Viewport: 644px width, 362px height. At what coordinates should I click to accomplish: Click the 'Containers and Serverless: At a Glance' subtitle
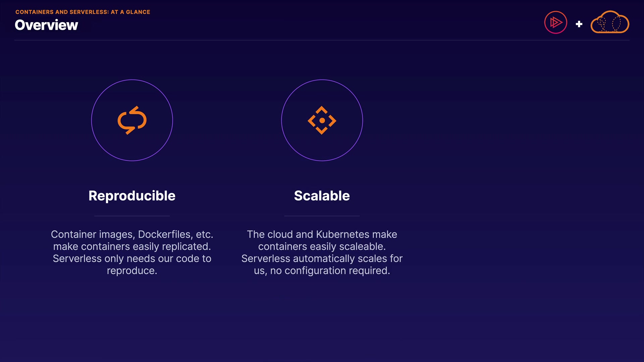[83, 12]
